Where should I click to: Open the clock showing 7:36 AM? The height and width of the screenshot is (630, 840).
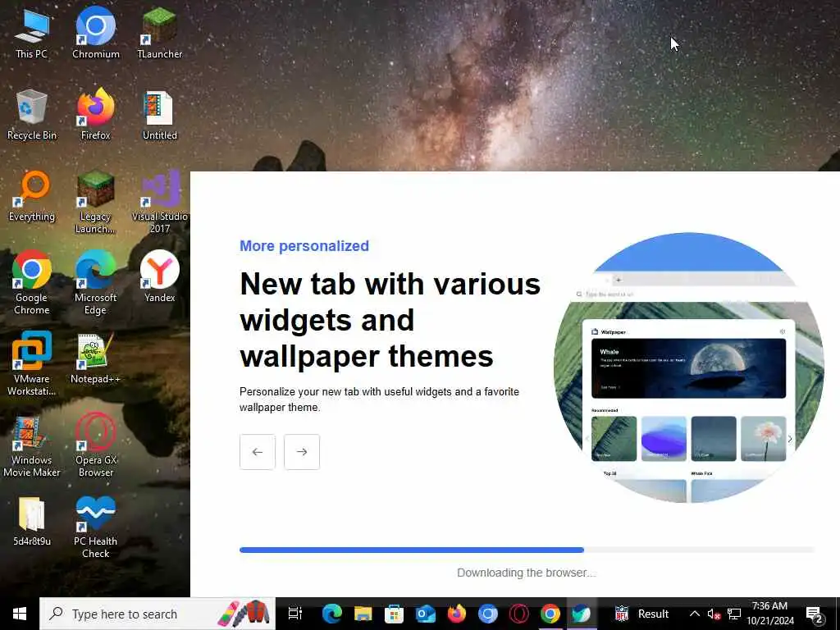769,614
